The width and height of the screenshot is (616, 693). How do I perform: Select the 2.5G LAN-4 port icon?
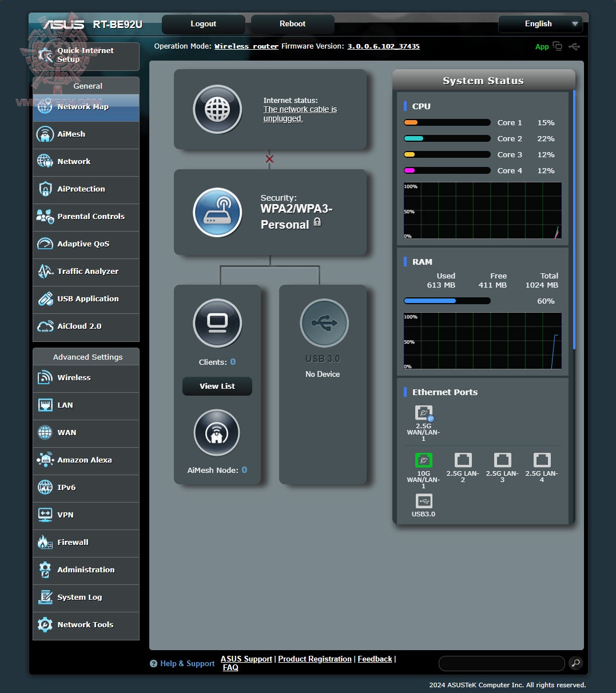point(542,460)
